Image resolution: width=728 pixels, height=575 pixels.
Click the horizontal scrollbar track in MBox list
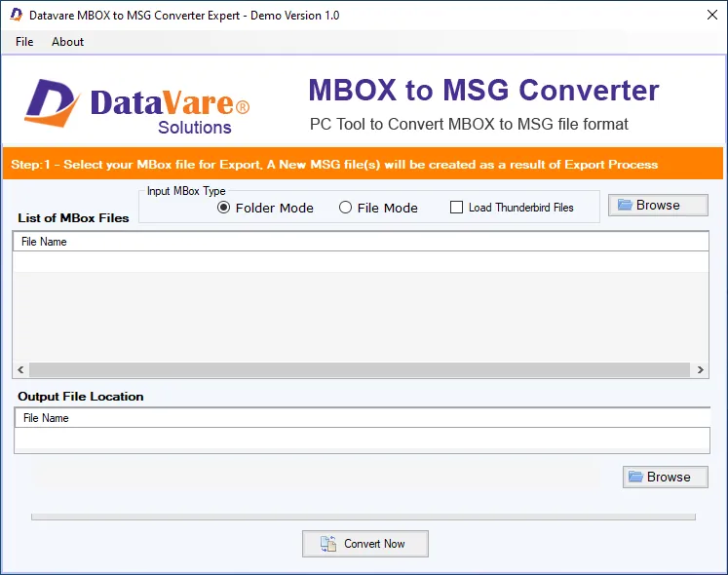tap(360, 369)
